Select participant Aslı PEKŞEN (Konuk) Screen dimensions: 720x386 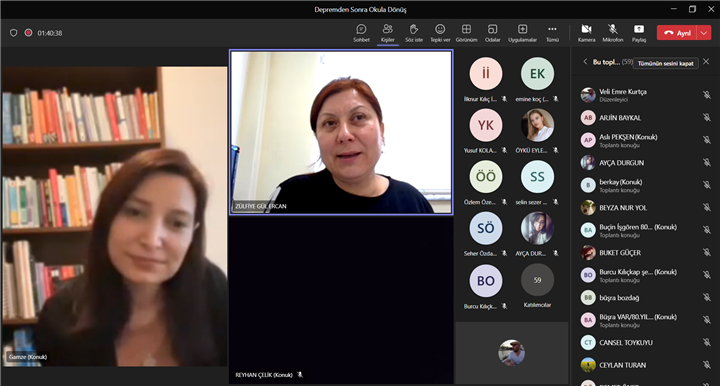[x=646, y=140]
